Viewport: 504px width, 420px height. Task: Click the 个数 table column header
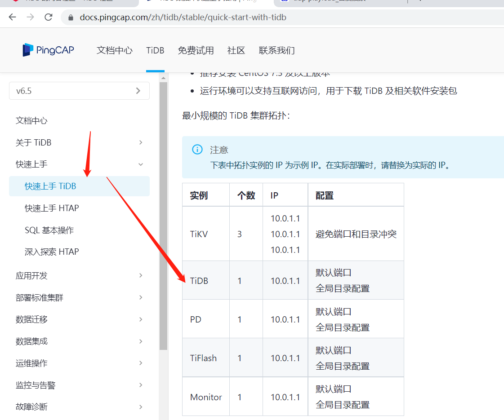[246, 195]
